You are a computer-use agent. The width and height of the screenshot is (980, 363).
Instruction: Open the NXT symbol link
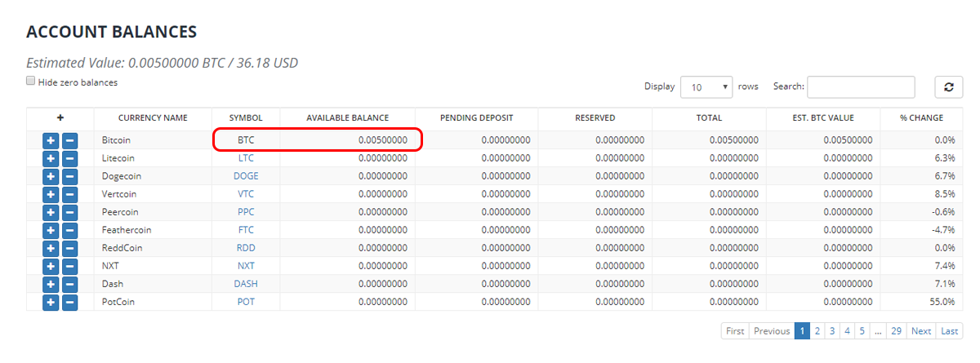coord(246,266)
